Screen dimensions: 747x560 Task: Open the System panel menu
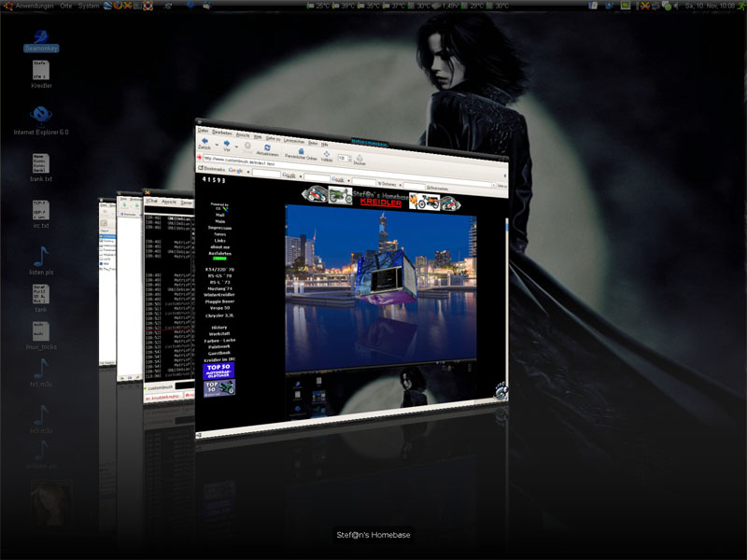88,6
